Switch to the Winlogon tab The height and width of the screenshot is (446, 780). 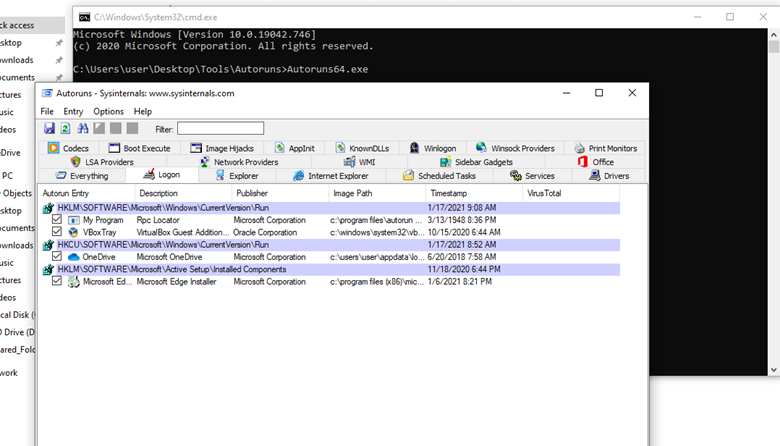tap(433, 148)
